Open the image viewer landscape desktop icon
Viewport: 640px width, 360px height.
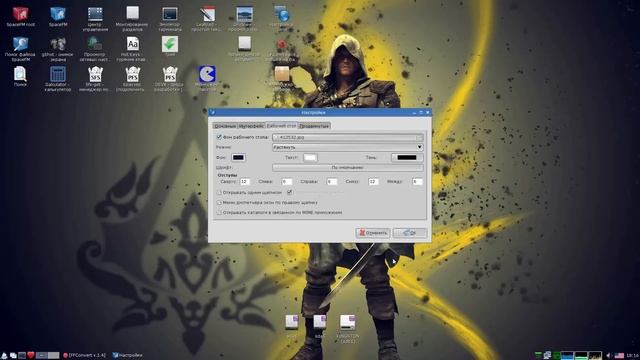(x=244, y=14)
